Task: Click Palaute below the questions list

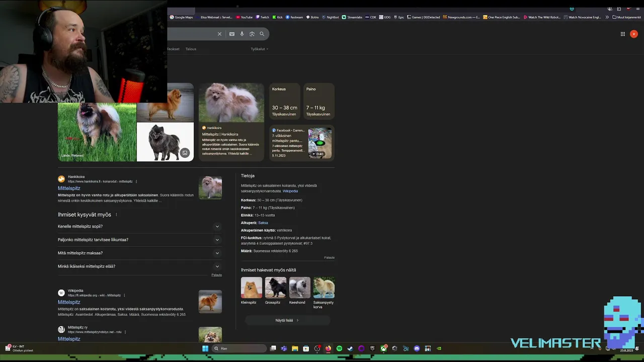Action: click(x=216, y=275)
